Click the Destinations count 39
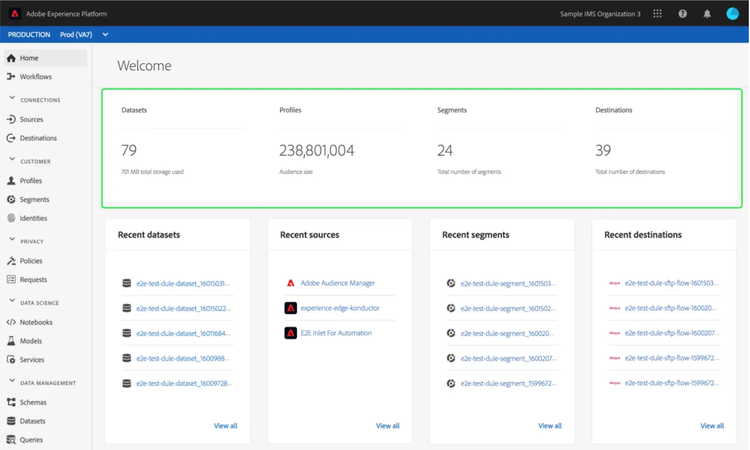Image resolution: width=750 pixels, height=450 pixels. 603,151
